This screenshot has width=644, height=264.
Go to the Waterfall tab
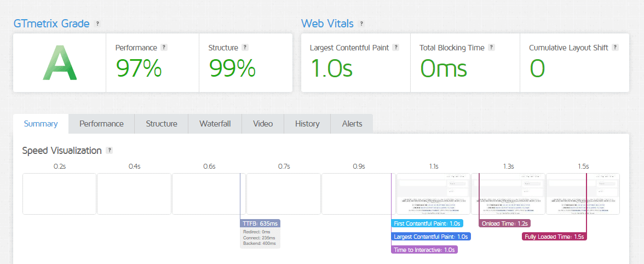[x=215, y=124]
